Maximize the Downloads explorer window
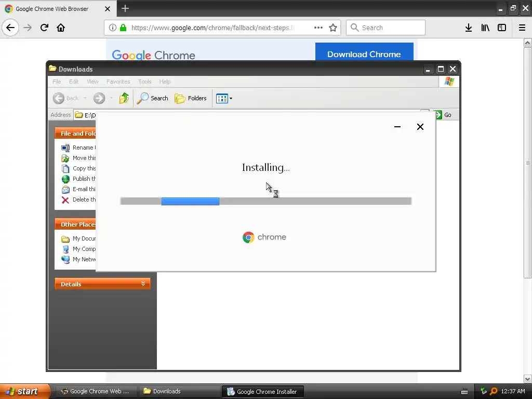The width and height of the screenshot is (532, 399). pos(441,69)
